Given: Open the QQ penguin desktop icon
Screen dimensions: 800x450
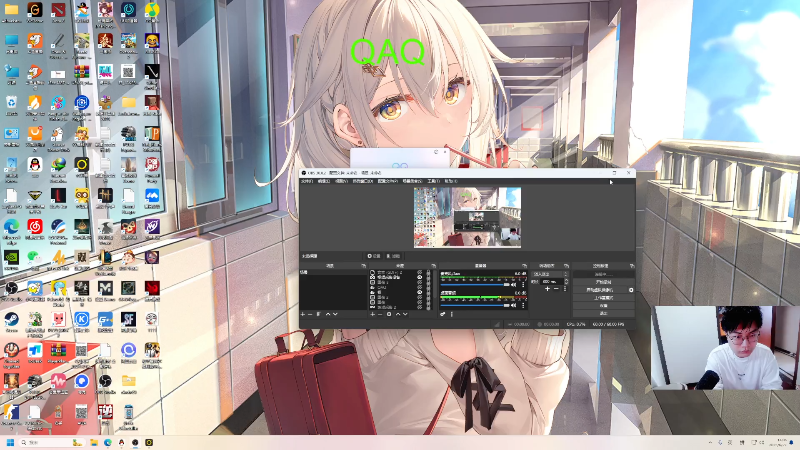Looking at the screenshot, I should coord(35,167).
